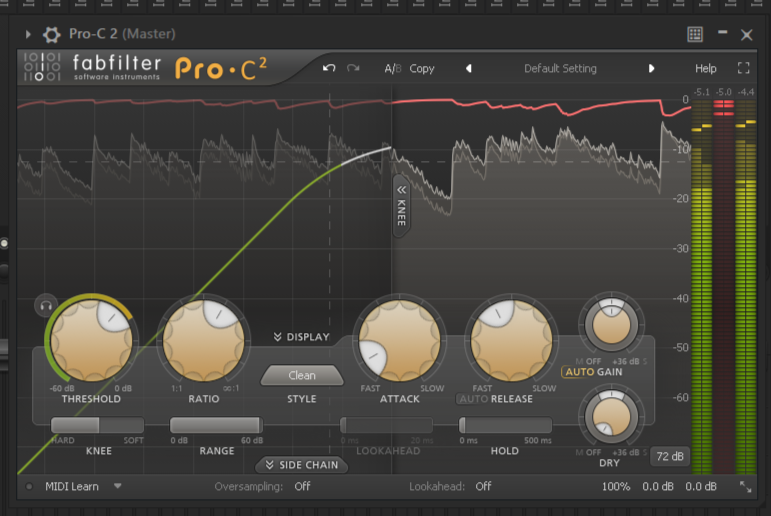This screenshot has width=771, height=516.
Task: Click the Attack knob
Action: 399,341
